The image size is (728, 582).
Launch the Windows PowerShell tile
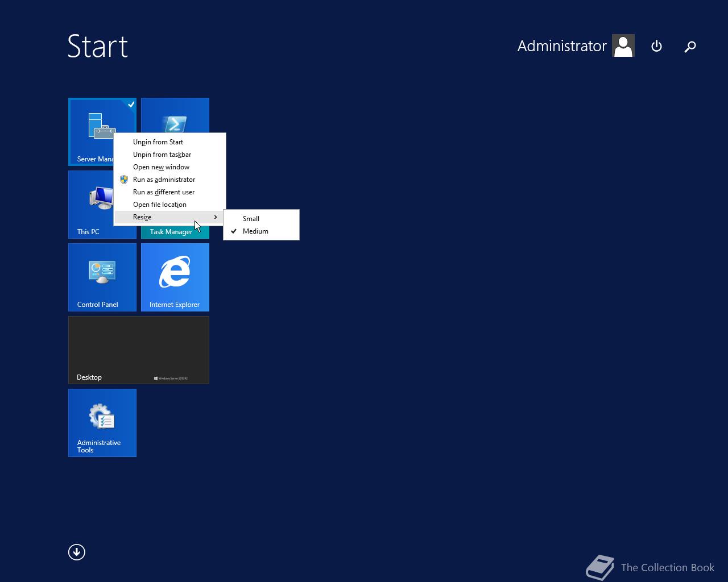[175, 115]
